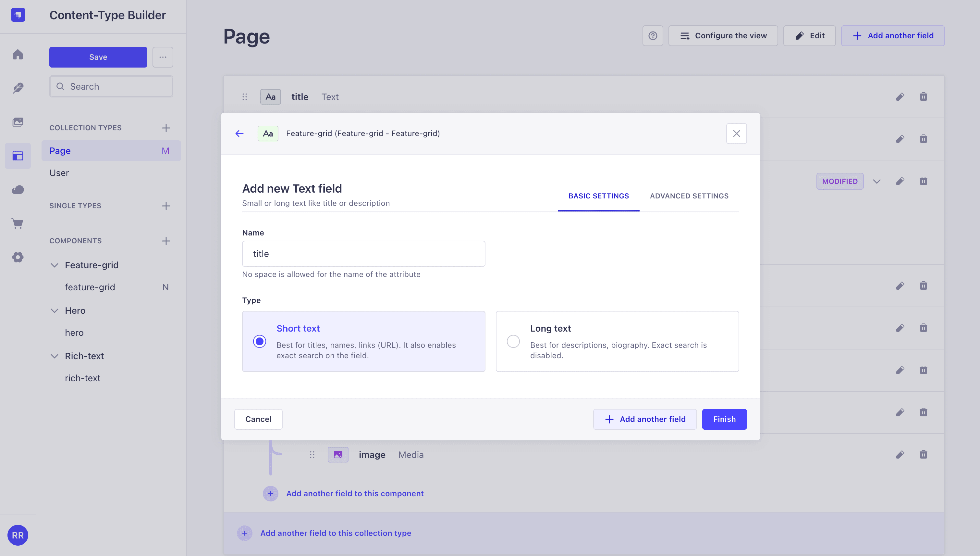Screen dimensions: 980x556
Task: Open the Home dashboard icon
Action: (x=18, y=55)
